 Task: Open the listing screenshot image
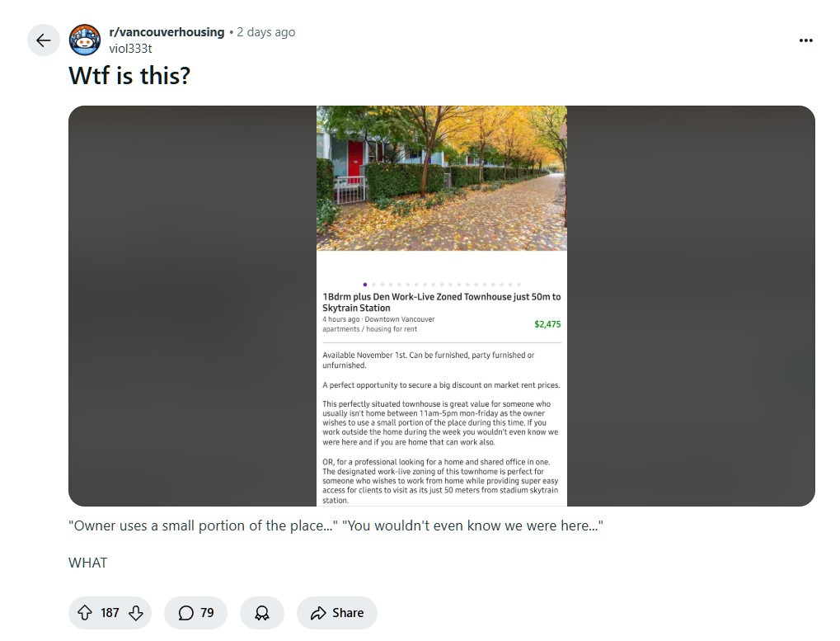(x=441, y=305)
